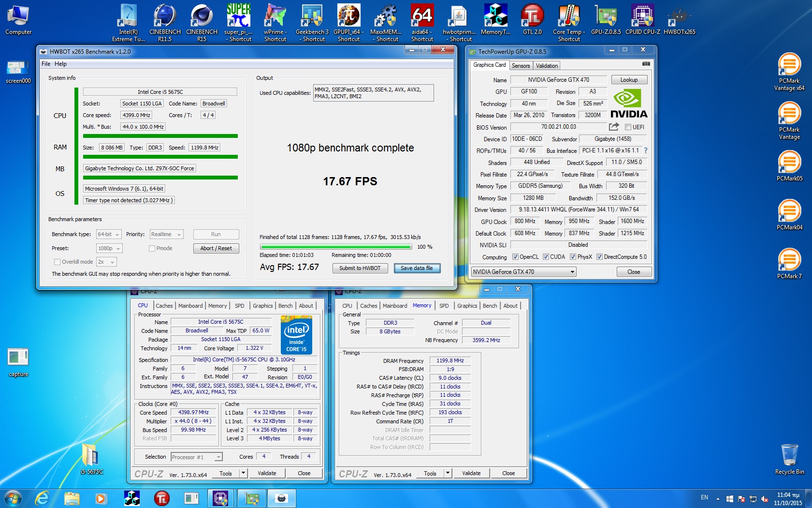
Task: Open File menu in HWBOT x265
Action: 46,64
